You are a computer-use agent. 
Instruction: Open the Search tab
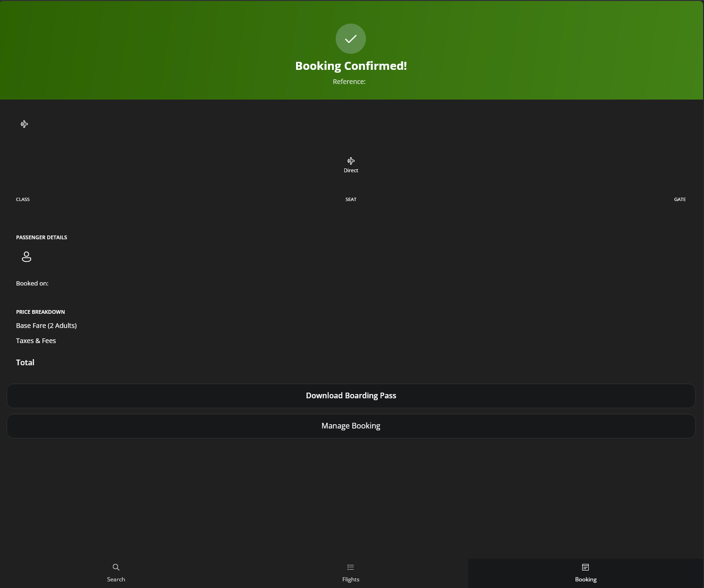(x=116, y=573)
